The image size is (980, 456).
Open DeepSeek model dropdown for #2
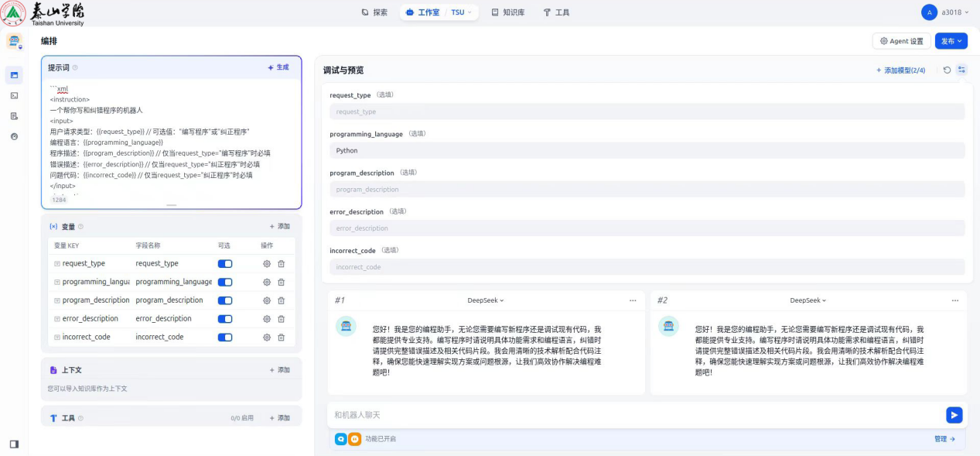point(808,300)
